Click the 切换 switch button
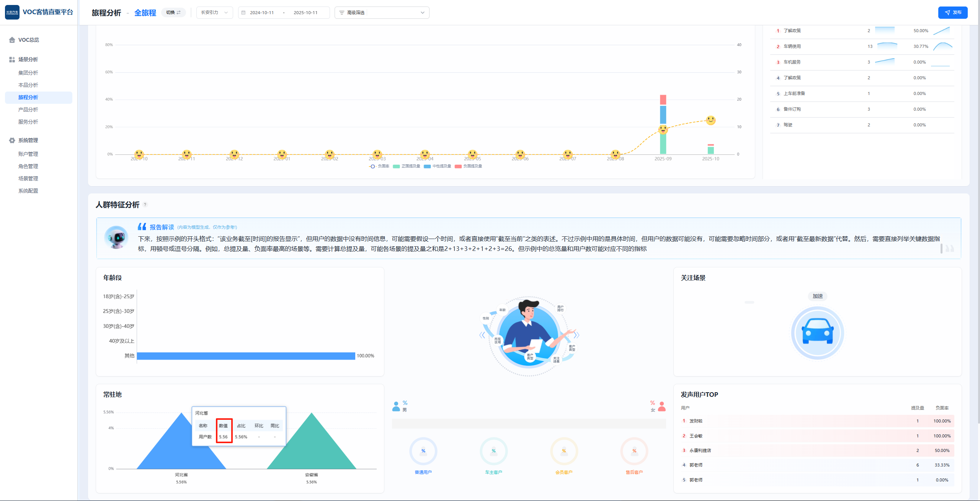Screen dimensions: 980x501 (x=173, y=13)
